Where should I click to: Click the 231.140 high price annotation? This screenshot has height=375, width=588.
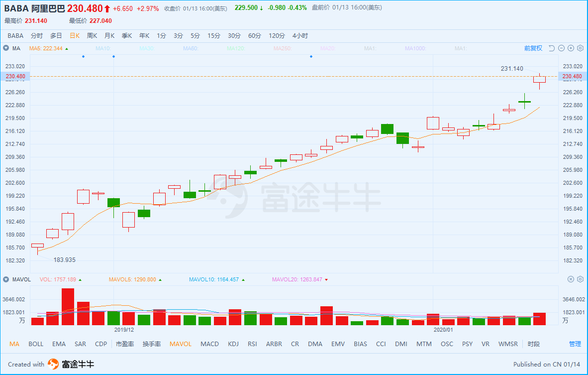click(512, 69)
